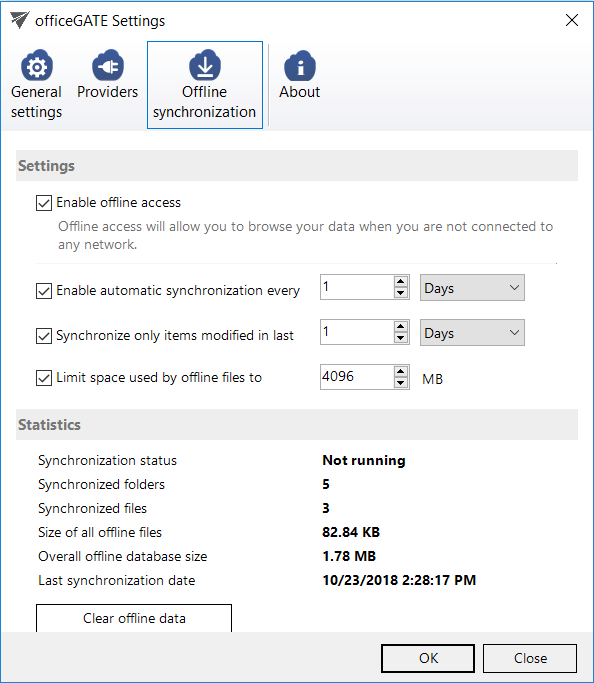Select Offline synchronization download cloud icon
Screen dimensions: 594x683
click(205, 65)
